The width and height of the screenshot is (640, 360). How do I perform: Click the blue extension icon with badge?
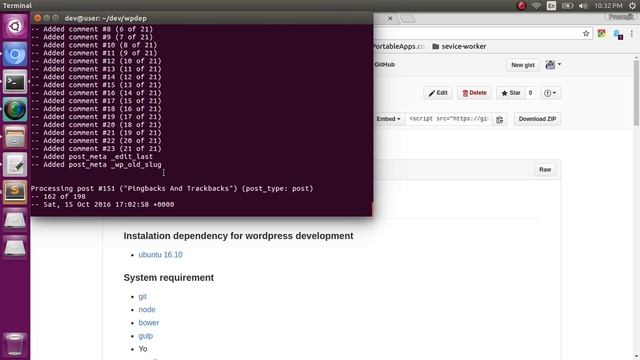618,34
